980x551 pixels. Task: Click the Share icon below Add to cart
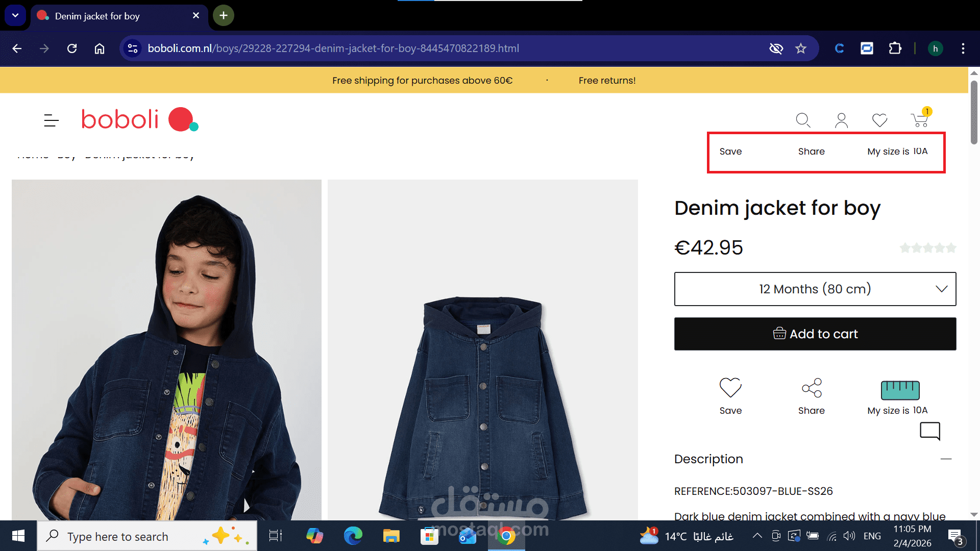click(x=812, y=388)
